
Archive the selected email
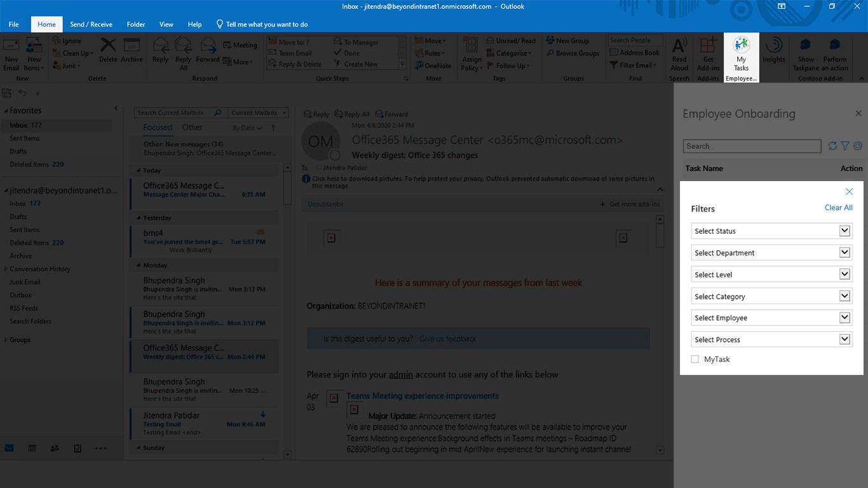(x=132, y=50)
